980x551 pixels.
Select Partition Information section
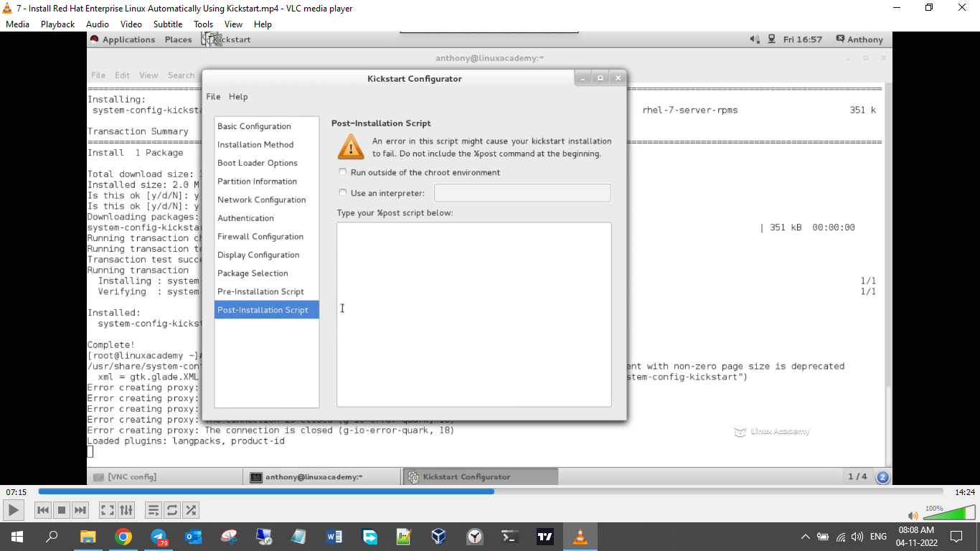click(266, 182)
